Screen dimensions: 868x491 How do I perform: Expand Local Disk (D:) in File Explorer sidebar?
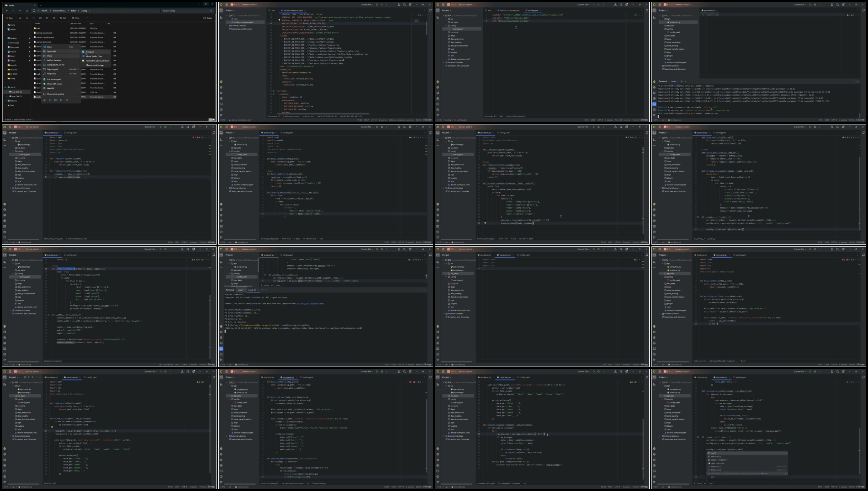pyautogui.click(x=6, y=97)
